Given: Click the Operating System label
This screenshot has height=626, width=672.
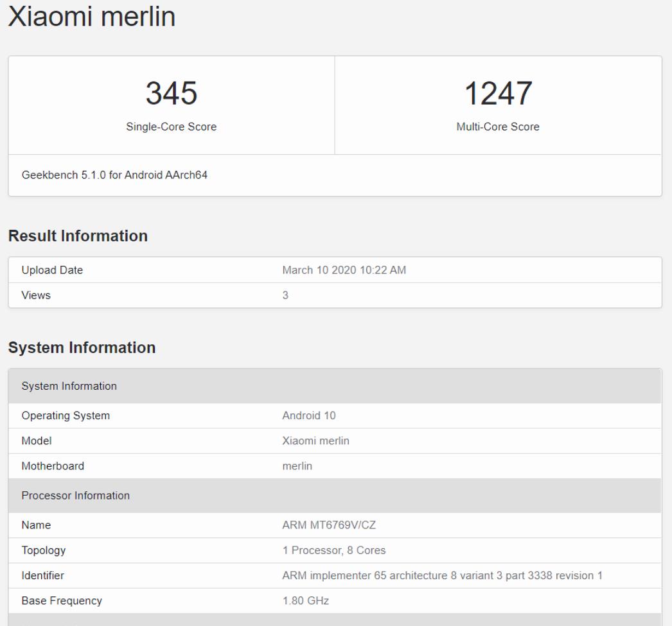Looking at the screenshot, I should click(66, 416).
